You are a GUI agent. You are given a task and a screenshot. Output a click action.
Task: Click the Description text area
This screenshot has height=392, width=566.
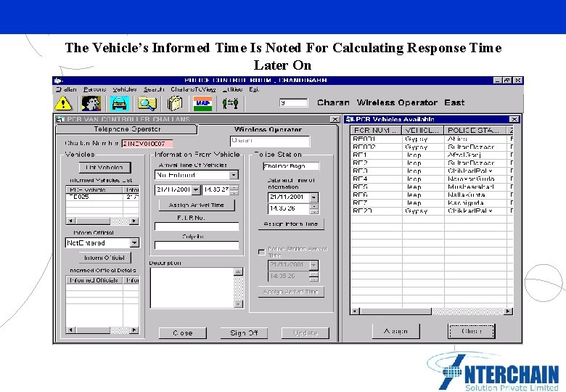192,287
